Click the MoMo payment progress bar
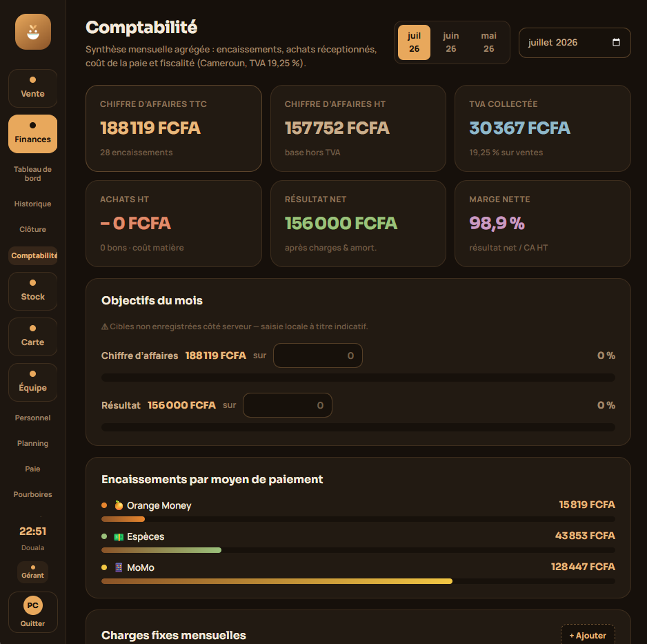The image size is (647, 644). (x=358, y=581)
